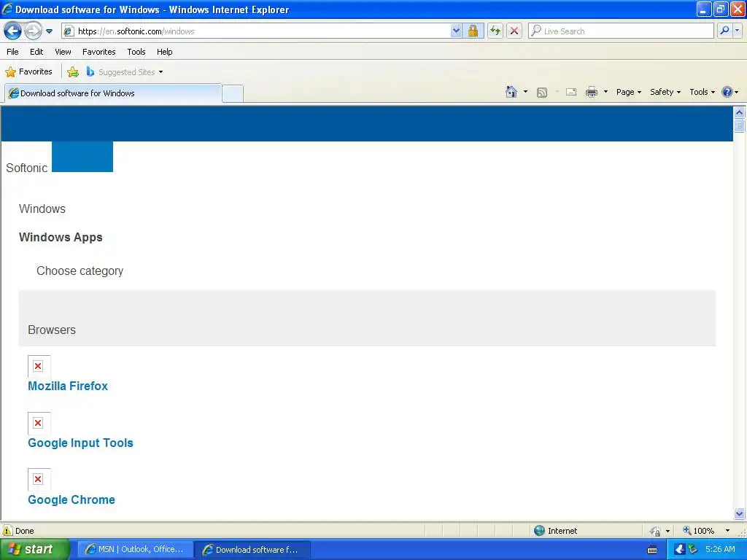Click the Add to Favorites Bar icon
This screenshot has width=747, height=560.
[x=73, y=72]
